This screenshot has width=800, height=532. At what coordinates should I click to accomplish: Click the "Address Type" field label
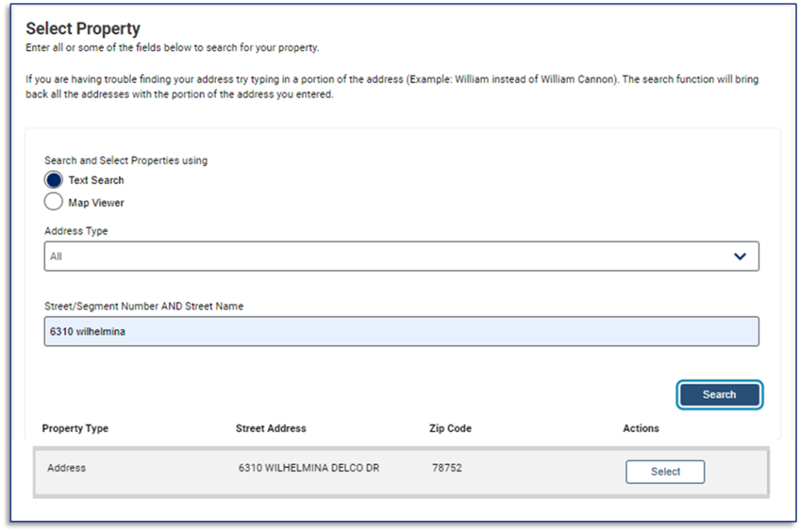[x=76, y=231]
